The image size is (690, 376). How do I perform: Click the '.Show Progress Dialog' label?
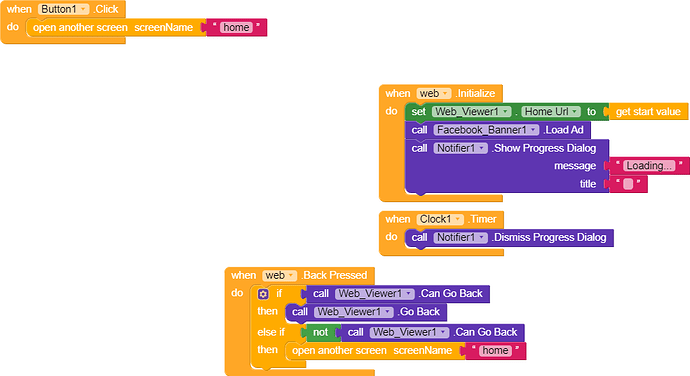(x=543, y=148)
